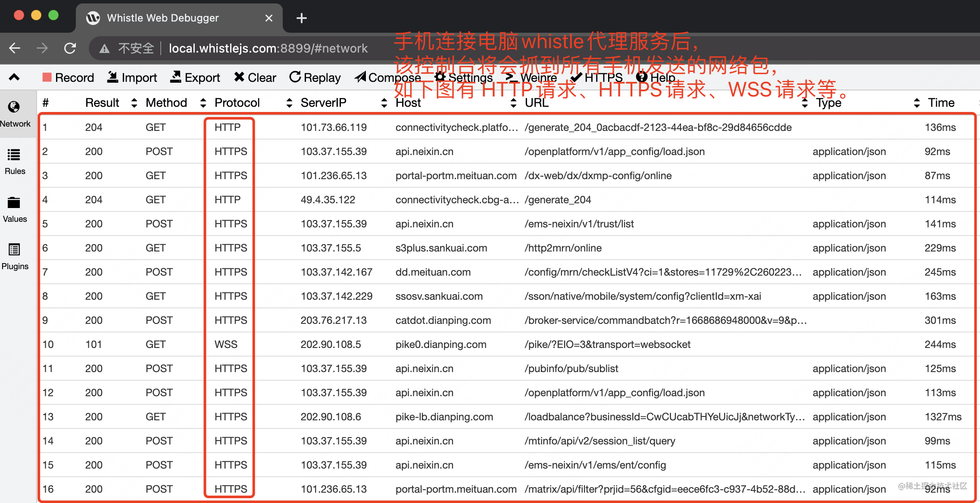Sort by the Protocol column arrows
Screen dimensions: 980x503
(x=290, y=102)
